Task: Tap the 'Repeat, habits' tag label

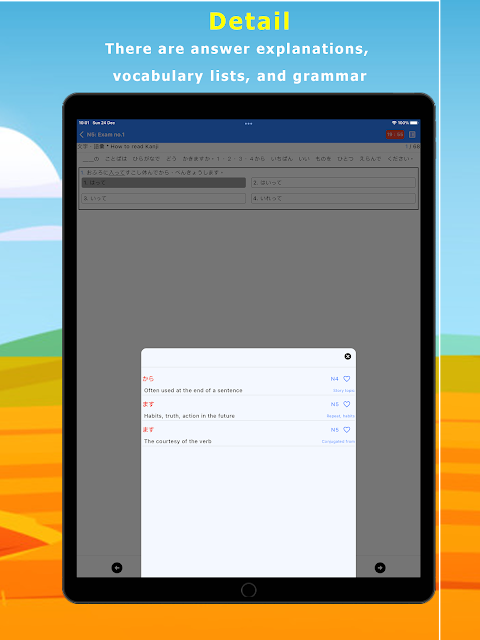Action: tap(340, 416)
